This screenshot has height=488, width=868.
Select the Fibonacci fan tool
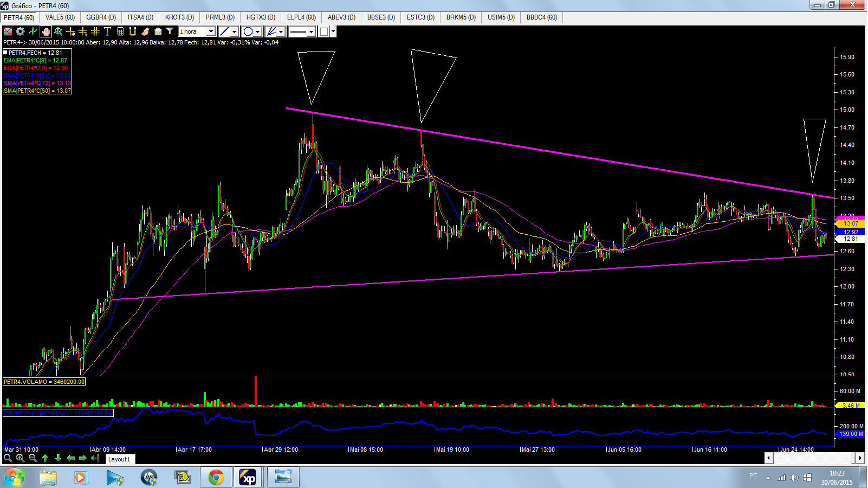point(271,31)
